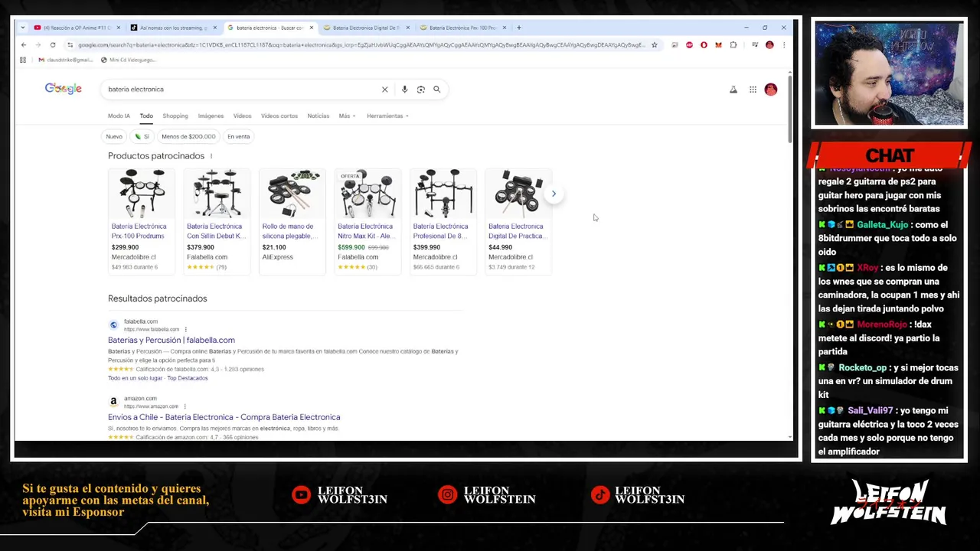Bookmark this page with the star icon
980x551 pixels.
tap(654, 44)
